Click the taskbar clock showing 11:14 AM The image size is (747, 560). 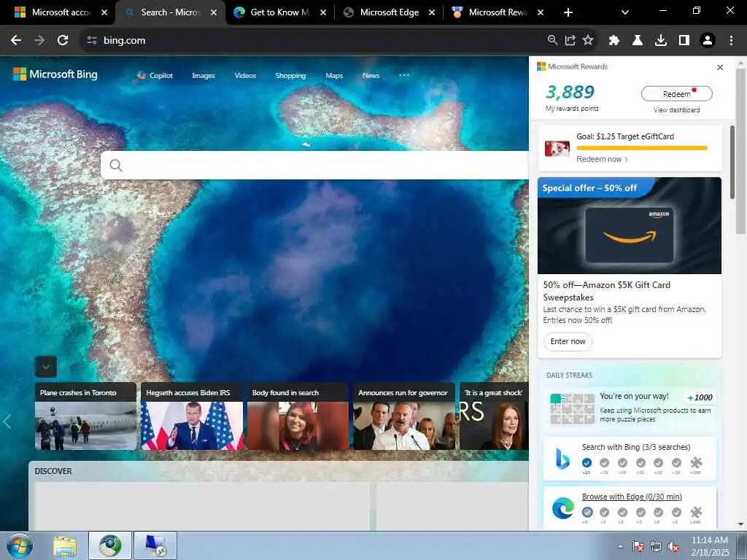coord(710,546)
